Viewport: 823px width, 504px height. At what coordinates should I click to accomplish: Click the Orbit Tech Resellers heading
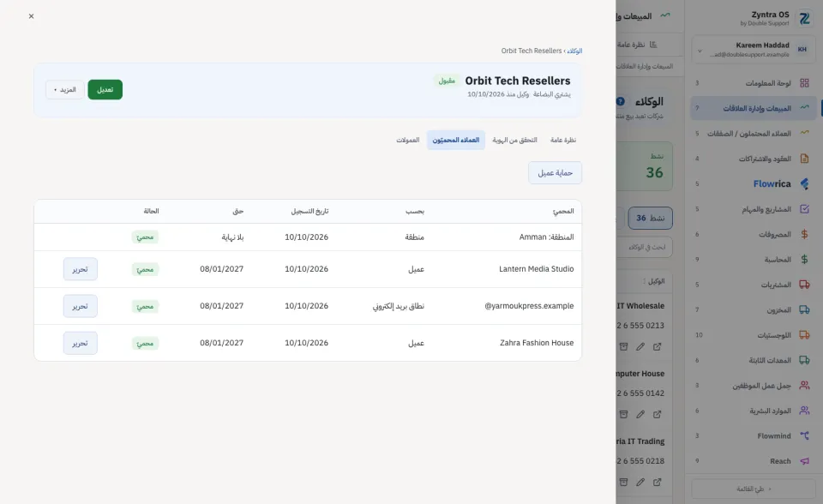click(x=518, y=81)
